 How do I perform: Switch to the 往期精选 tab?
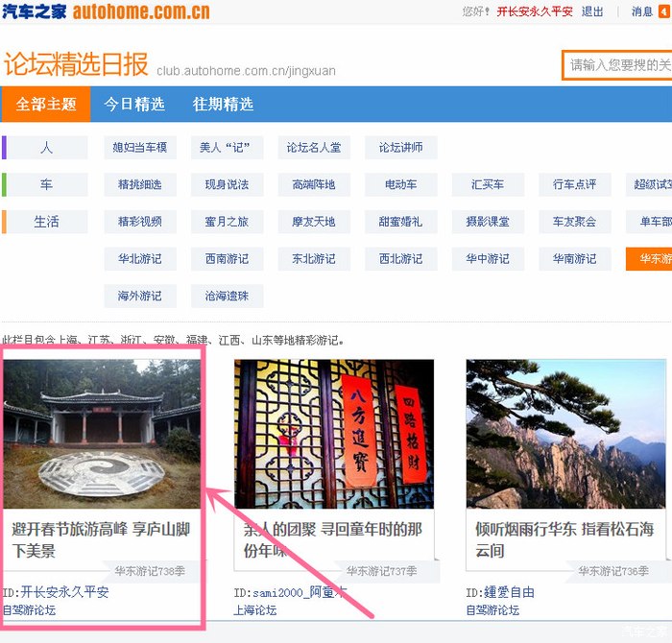tap(223, 105)
